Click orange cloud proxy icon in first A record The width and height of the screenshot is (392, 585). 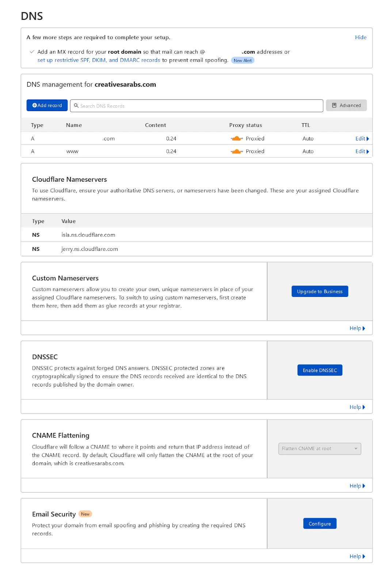pyautogui.click(x=236, y=139)
